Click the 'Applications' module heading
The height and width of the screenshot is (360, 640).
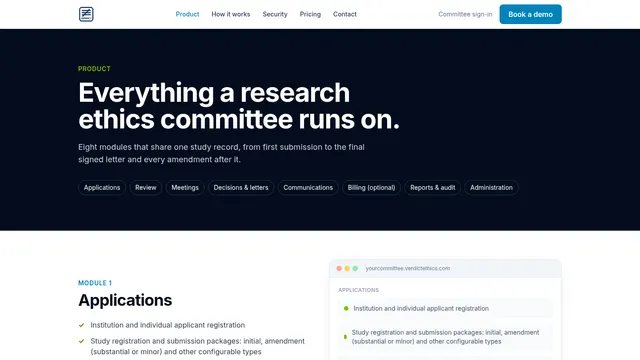[x=125, y=300]
